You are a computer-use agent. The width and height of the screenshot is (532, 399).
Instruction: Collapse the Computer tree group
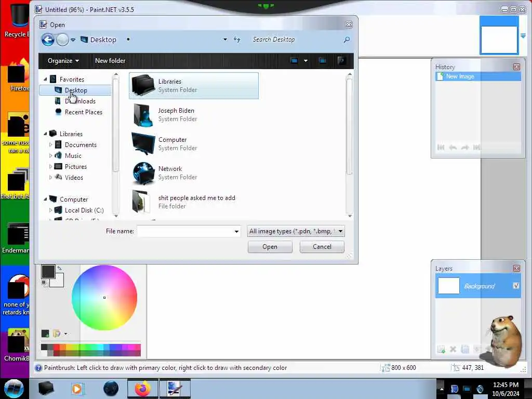[x=45, y=199]
